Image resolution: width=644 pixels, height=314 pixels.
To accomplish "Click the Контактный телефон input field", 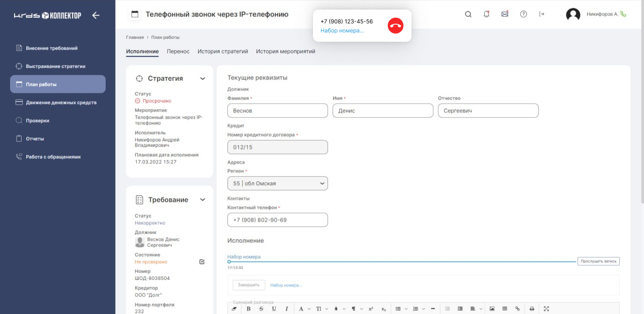I will (277, 220).
